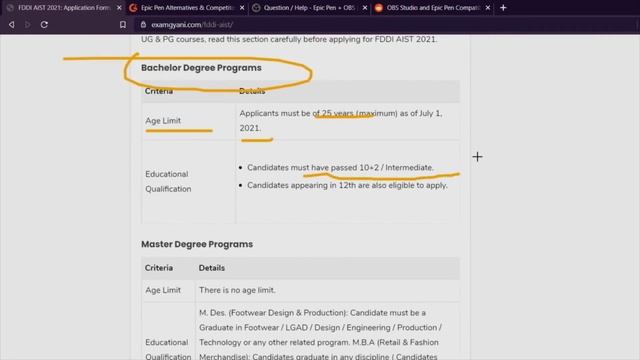Click 'Age Limit' in the Master table
The width and height of the screenshot is (640, 360).
[163, 290]
